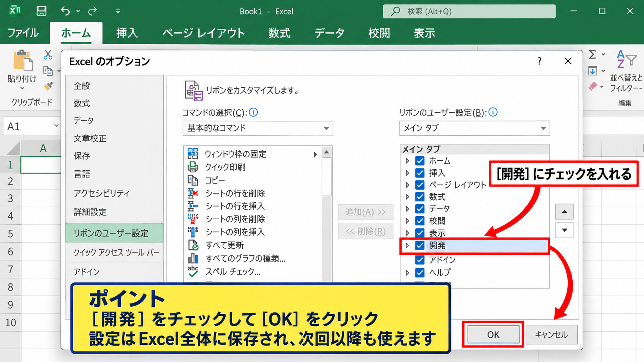Click the Redo arrow icon
The image size is (644, 362).
point(92,11)
